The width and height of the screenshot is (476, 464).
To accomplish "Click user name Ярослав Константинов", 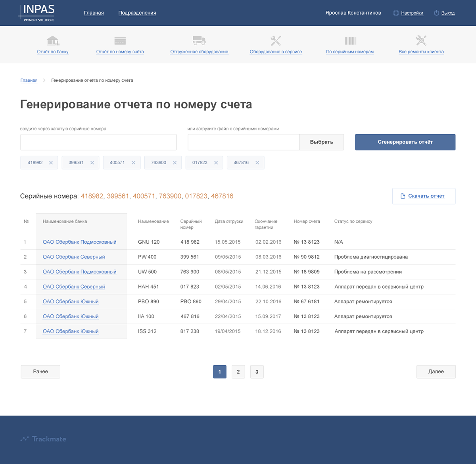I will [x=353, y=13].
